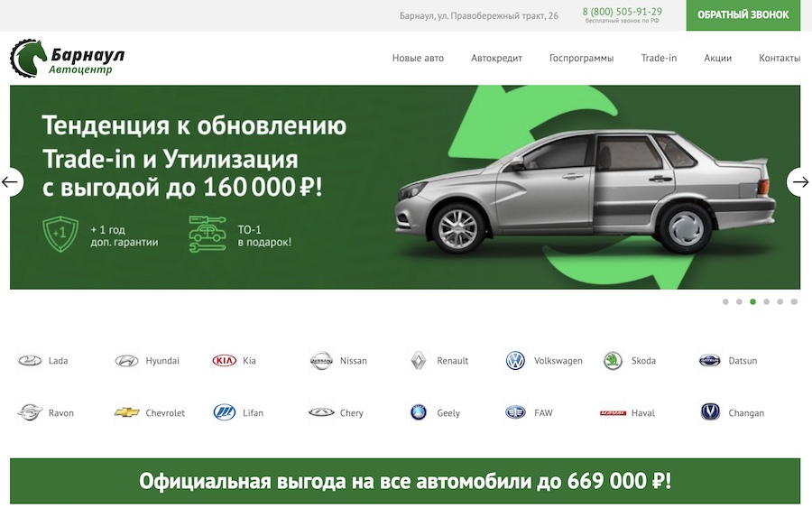Click the Chery brand logo icon
This screenshot has width=812, height=508.
(x=321, y=412)
